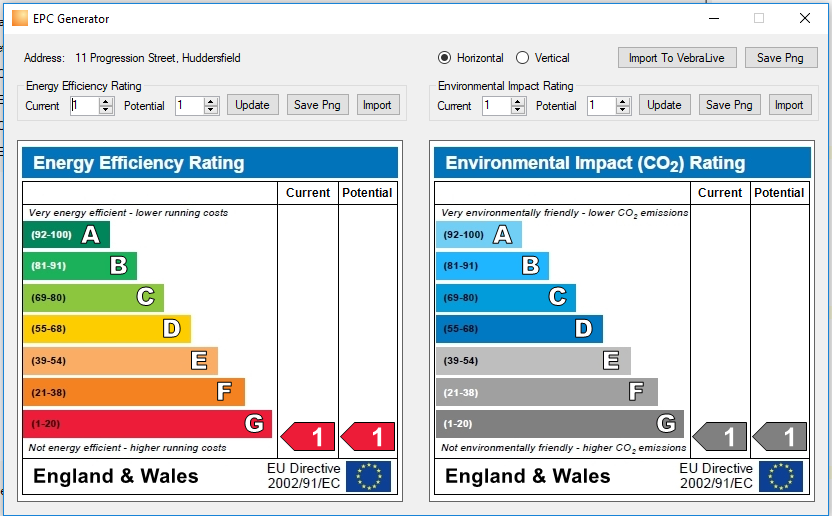Decrease Energy Efficiency Potential value with down arrow

click(x=211, y=109)
